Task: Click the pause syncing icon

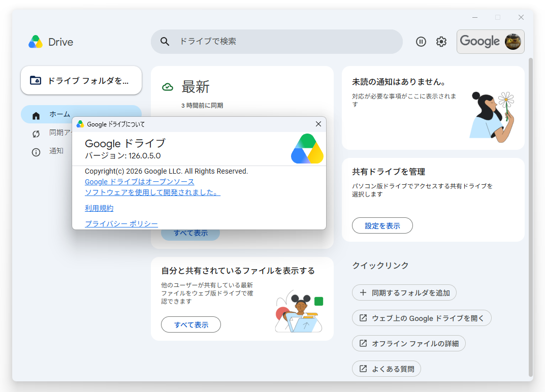Action: pyautogui.click(x=421, y=42)
